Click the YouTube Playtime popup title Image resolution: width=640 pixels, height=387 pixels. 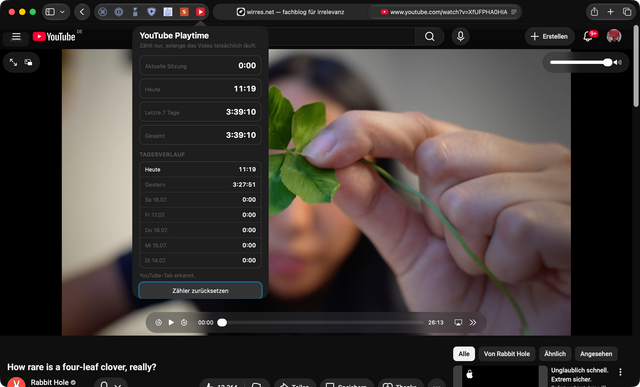[174, 36]
